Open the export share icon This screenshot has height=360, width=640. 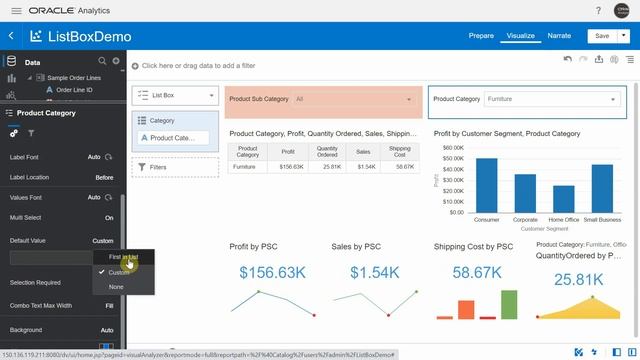598,59
